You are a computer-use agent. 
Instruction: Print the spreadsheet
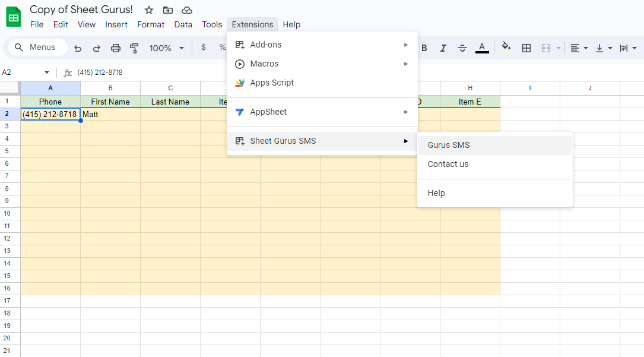116,48
